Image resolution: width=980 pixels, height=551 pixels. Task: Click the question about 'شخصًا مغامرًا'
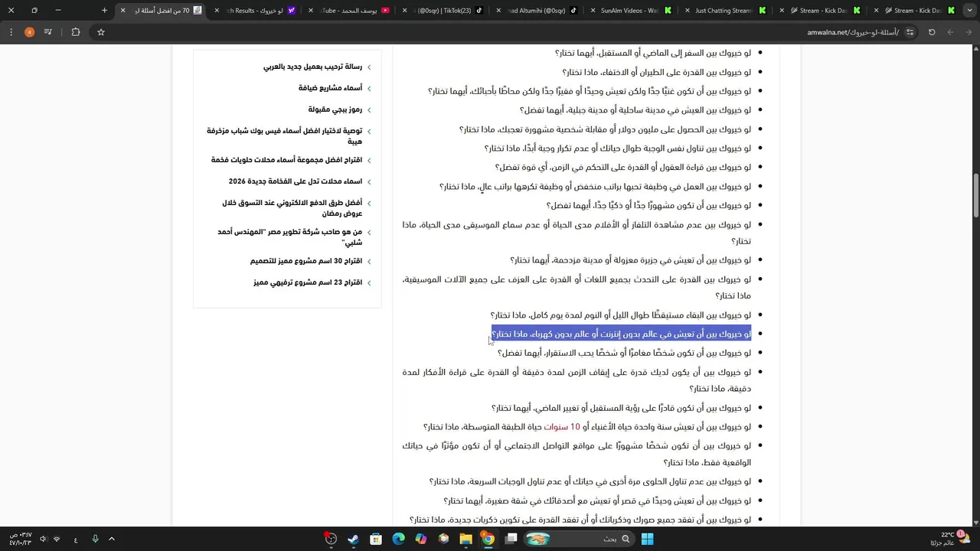click(624, 354)
